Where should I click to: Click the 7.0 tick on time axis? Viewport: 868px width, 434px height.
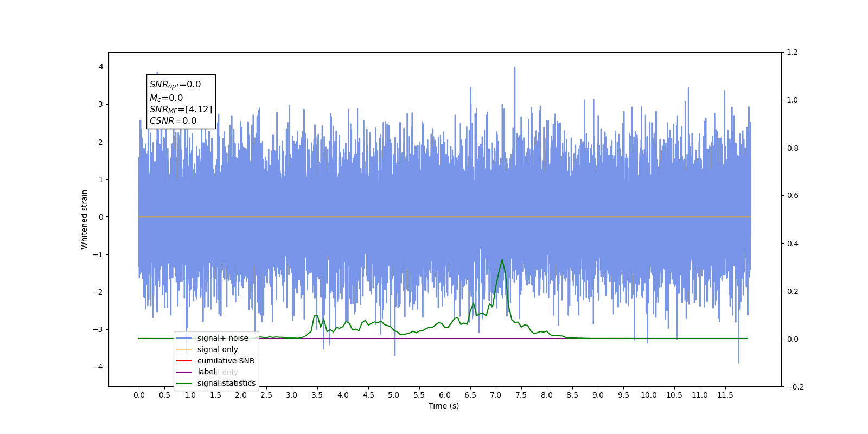tap(496, 395)
